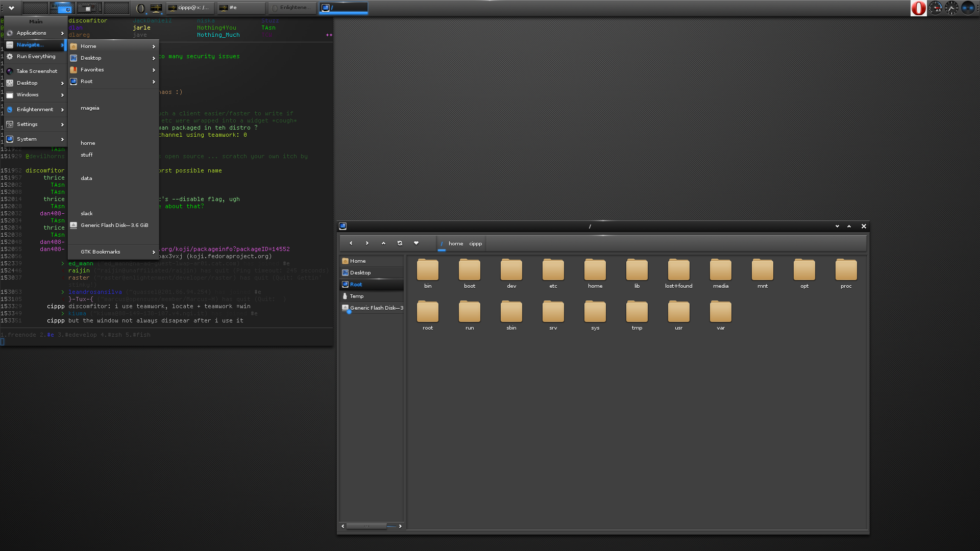Viewport: 980px width, 551px height.
Task: Open the main menu dropdown arrow on the shelf
Action: [x=11, y=8]
